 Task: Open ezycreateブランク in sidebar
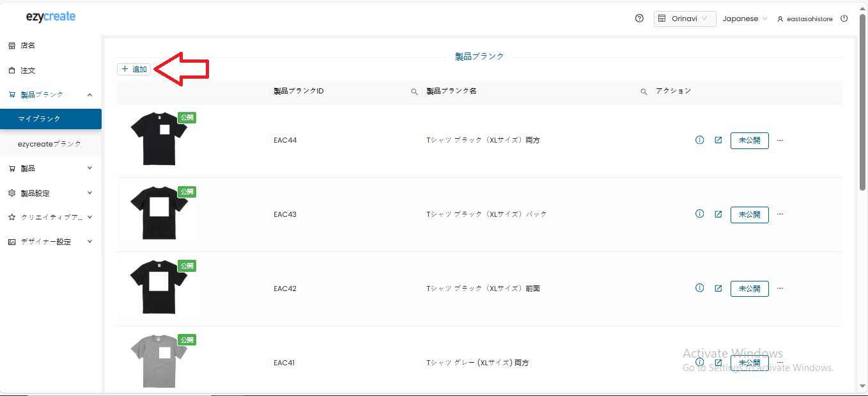point(50,144)
